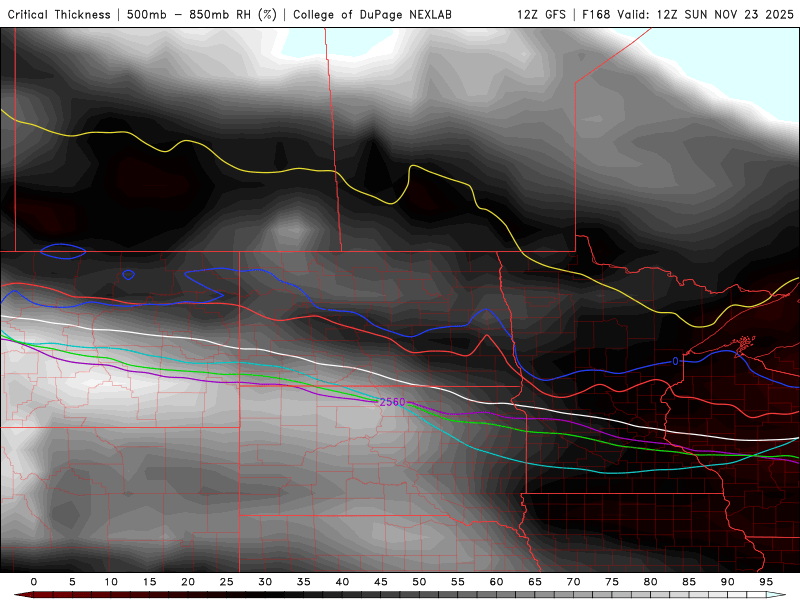
Task: Click the "70" tick label on color bar
Action: tap(573, 582)
